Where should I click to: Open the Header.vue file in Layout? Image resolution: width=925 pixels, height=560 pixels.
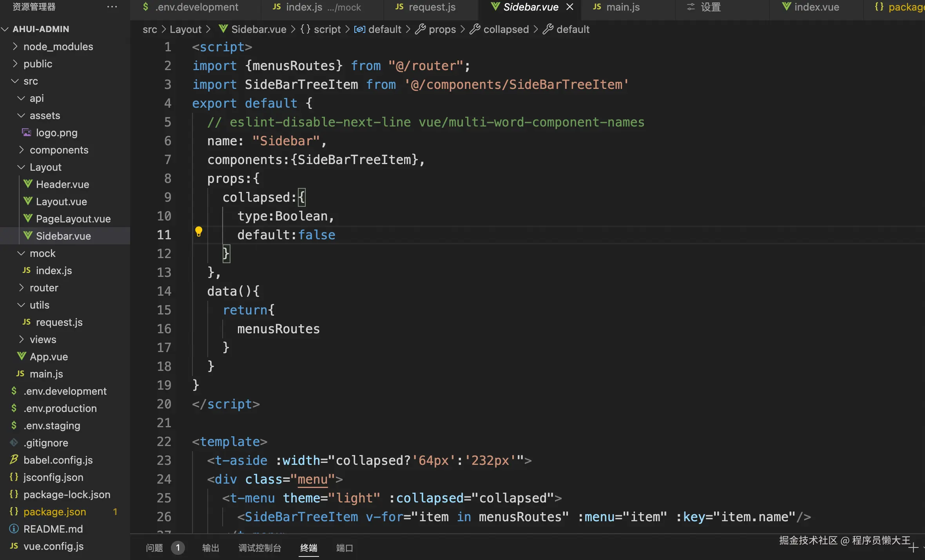62,184
